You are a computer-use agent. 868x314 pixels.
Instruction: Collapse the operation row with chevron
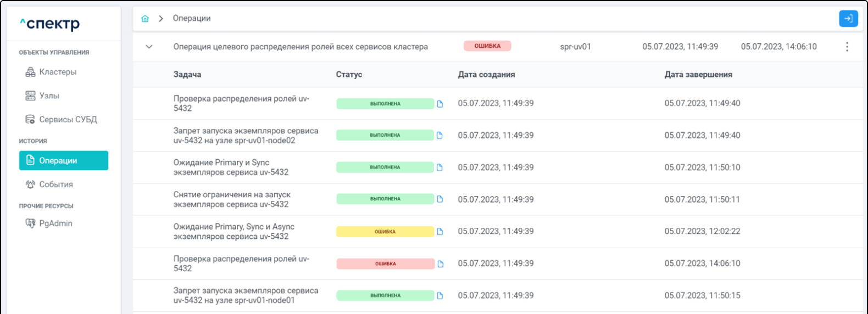point(149,47)
